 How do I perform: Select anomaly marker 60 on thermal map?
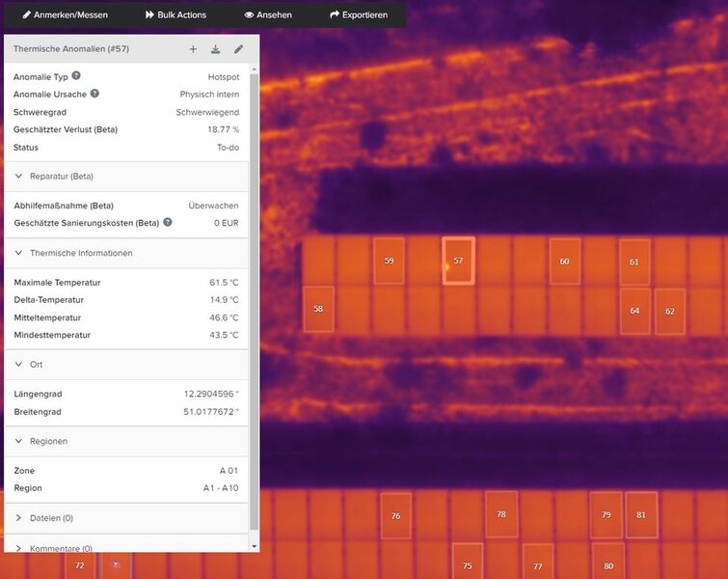point(564,262)
